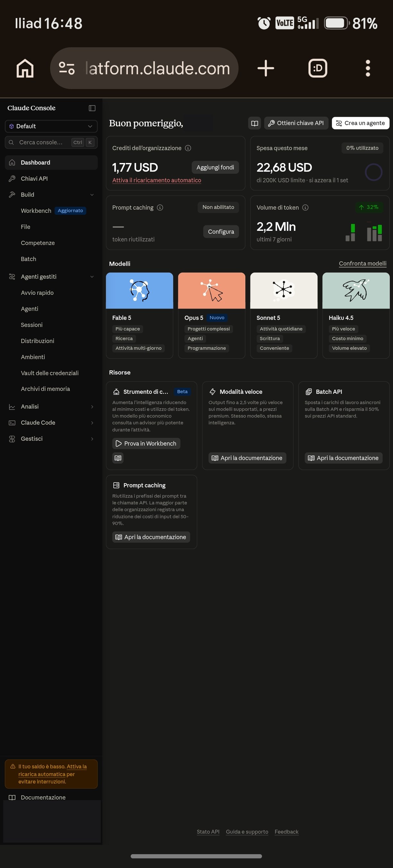Image resolution: width=393 pixels, height=868 pixels.
Task: Click the Aggiungi fondi button
Action: (215, 167)
